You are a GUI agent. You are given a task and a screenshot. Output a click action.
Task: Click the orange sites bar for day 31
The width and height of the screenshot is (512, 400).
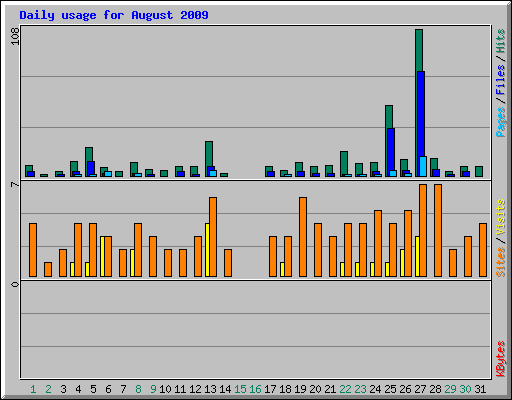(483, 250)
